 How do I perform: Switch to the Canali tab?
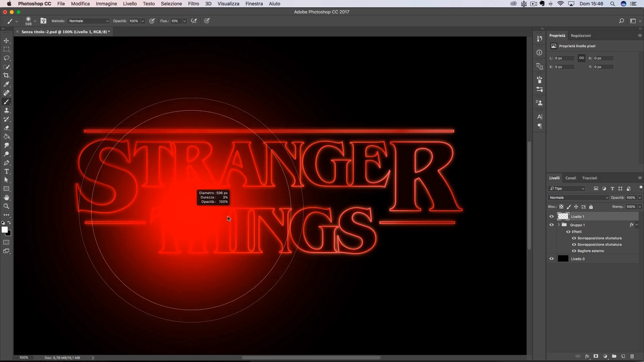tap(571, 178)
